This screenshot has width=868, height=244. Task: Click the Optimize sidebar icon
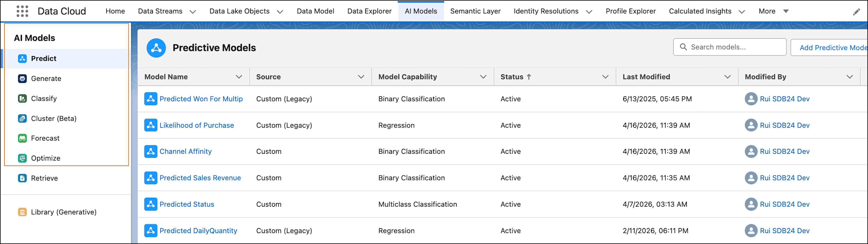tap(22, 158)
